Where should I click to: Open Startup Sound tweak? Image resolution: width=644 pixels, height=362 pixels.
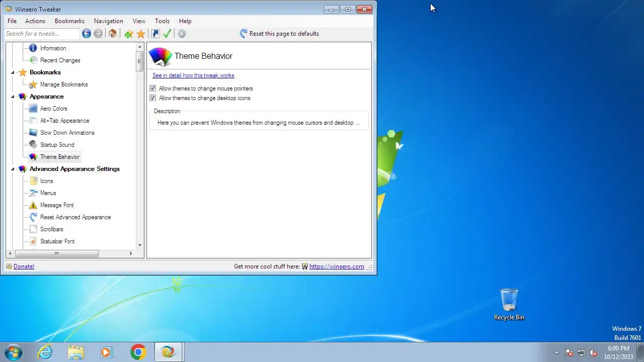tap(57, 145)
